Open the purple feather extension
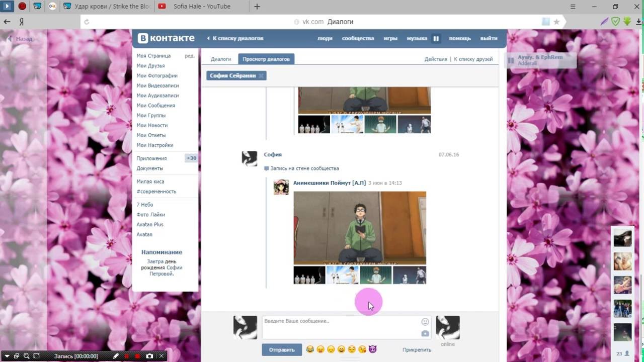 (605, 22)
